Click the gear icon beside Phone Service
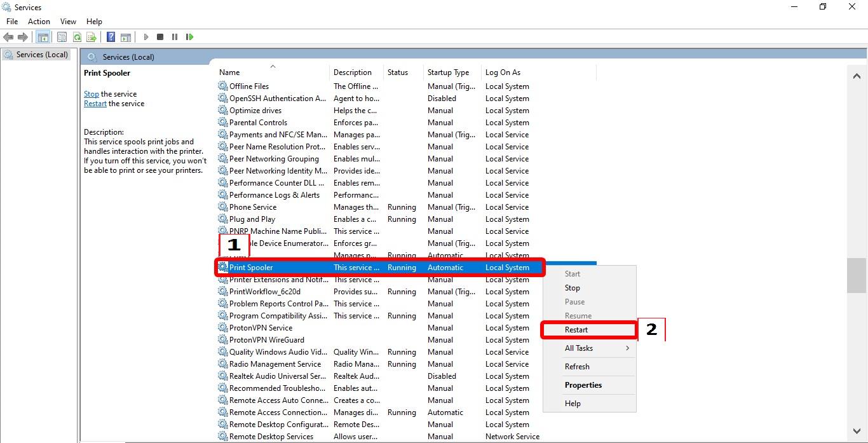This screenshot has height=443, width=868. tap(222, 207)
